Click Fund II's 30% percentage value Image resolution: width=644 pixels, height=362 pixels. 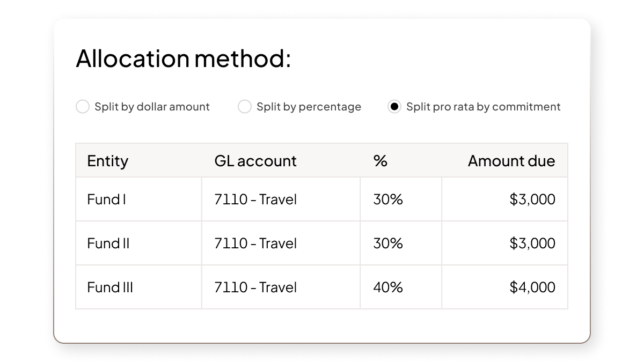388,243
